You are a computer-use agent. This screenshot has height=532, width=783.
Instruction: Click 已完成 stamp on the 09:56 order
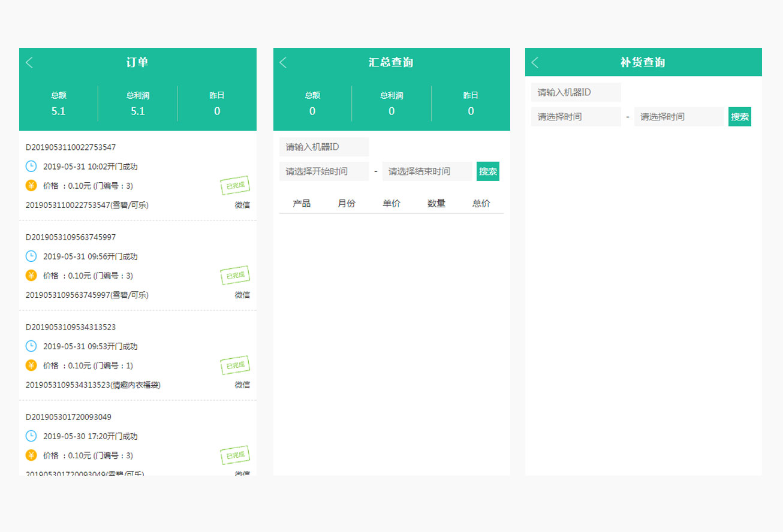[x=235, y=276]
